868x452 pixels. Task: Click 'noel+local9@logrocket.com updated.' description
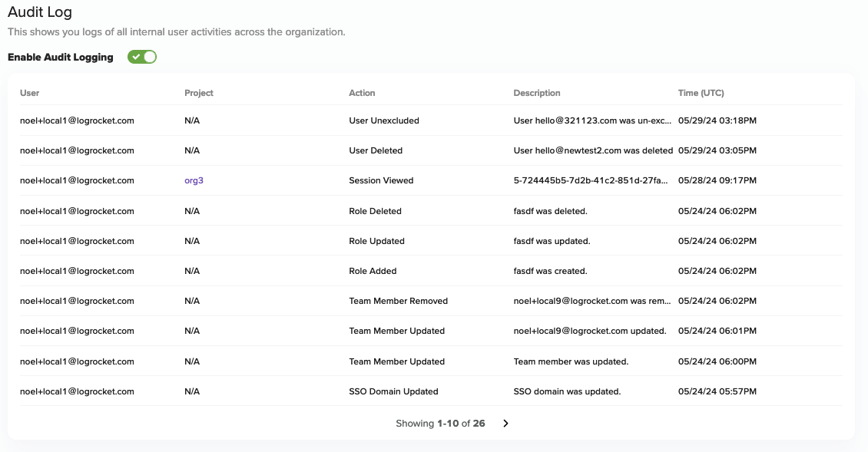(x=590, y=331)
